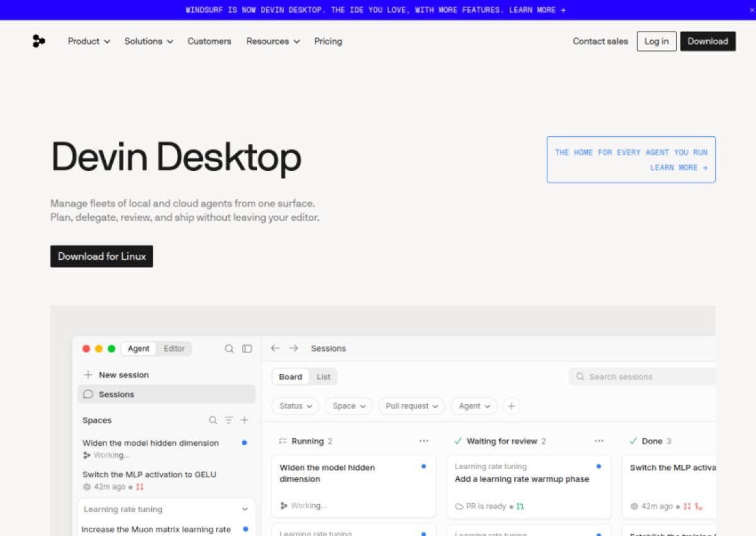Open the Waiting for review three-dot menu
The image size is (756, 536).
[599, 441]
